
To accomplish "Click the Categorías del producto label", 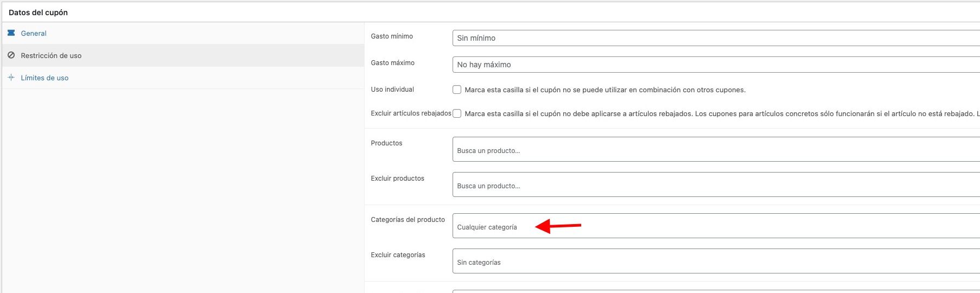I will coord(408,220).
